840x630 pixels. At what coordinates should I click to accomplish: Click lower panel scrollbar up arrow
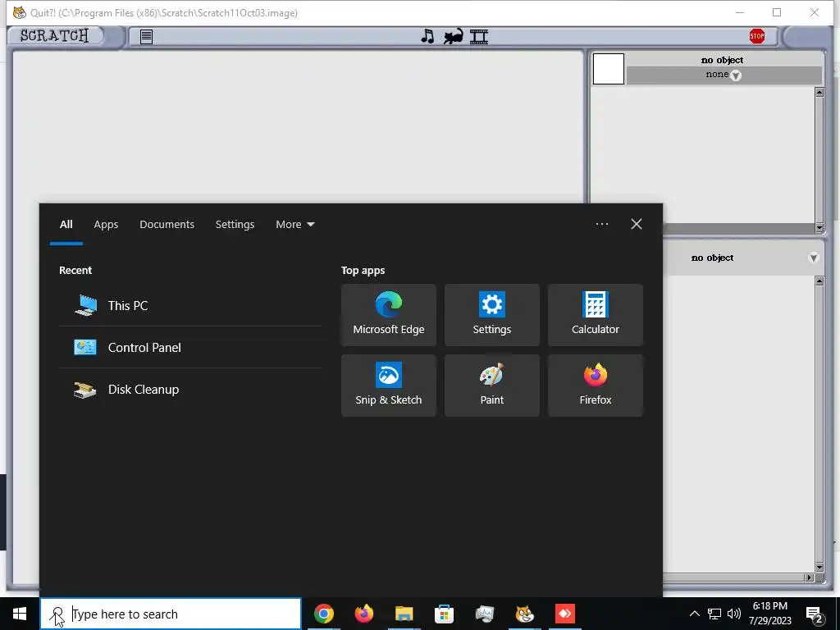[x=819, y=281]
